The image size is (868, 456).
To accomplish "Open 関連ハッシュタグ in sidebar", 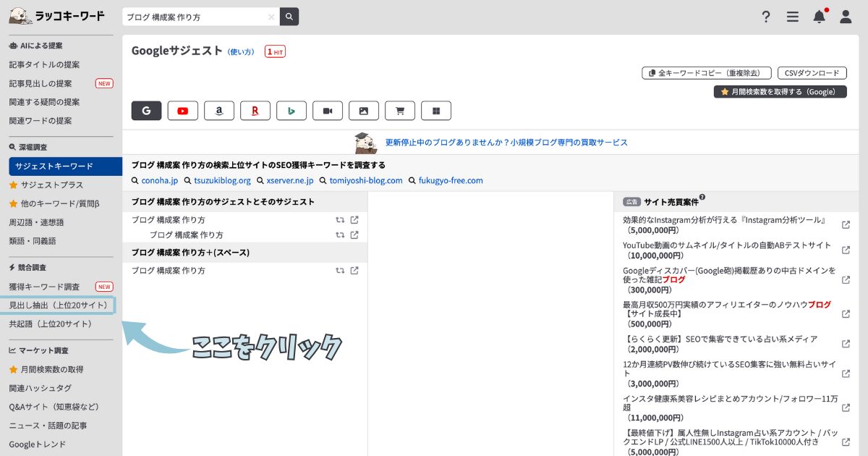I will pos(41,388).
